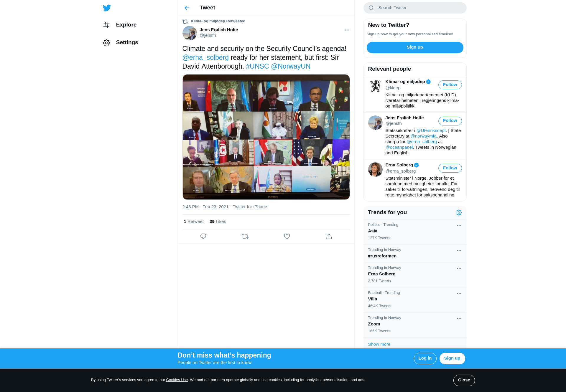Click the Twitter bird logo
566x392 pixels.
point(107,8)
